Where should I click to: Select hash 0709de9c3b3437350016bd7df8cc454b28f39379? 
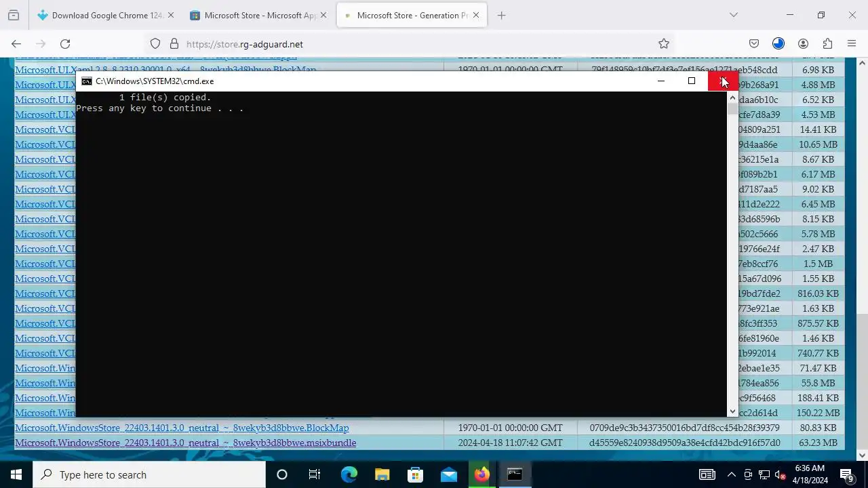[x=684, y=428]
